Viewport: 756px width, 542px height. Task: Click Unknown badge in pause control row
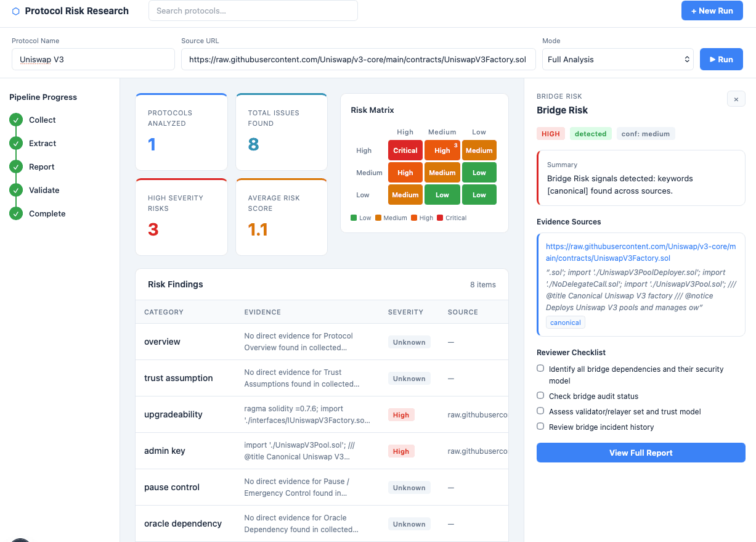coord(409,488)
